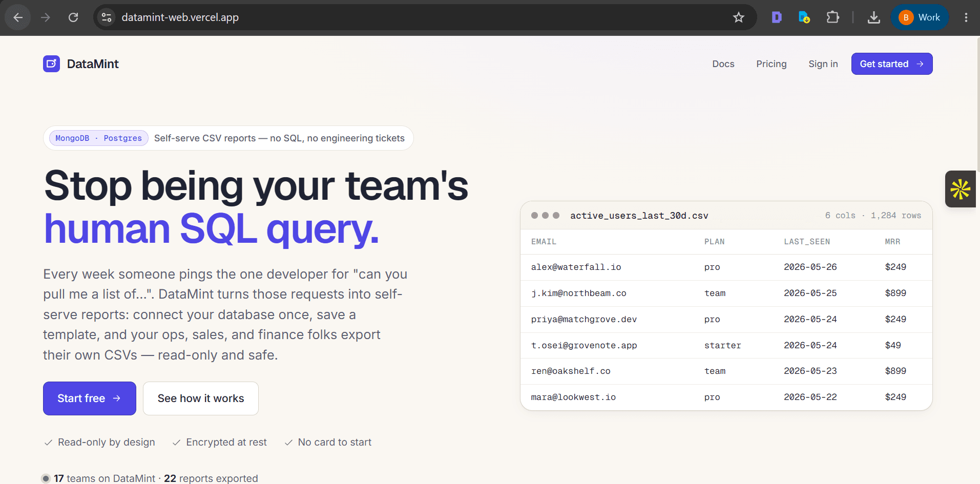Click the MongoDB · Postgres badge
Viewport: 980px width, 484px height.
pos(98,138)
